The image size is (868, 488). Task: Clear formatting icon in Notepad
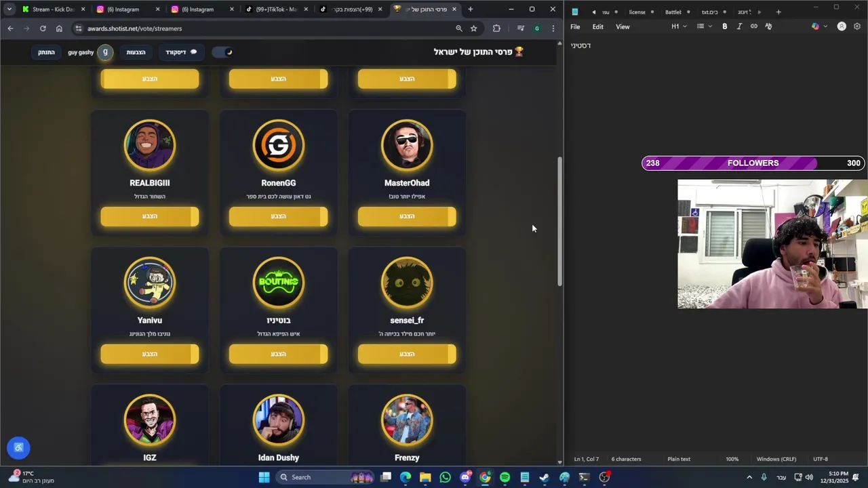pyautogui.click(x=768, y=26)
